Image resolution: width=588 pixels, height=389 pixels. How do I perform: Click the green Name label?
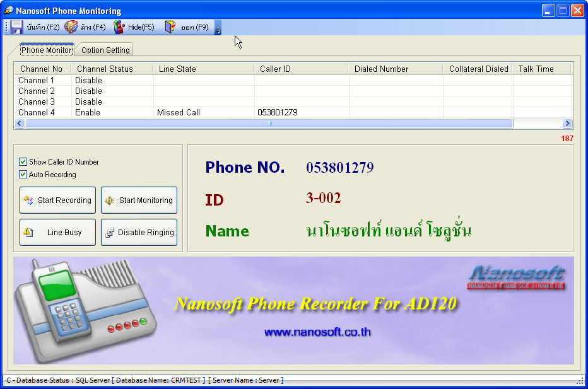227,231
